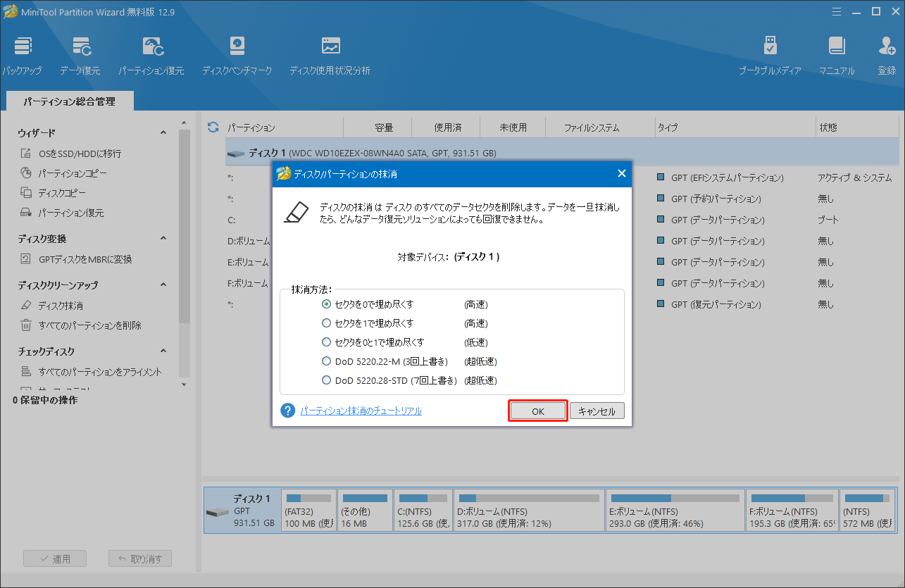This screenshot has height=588, width=905.
Task: Select セクタを0で埋め尽くす radio option
Action: (x=326, y=304)
